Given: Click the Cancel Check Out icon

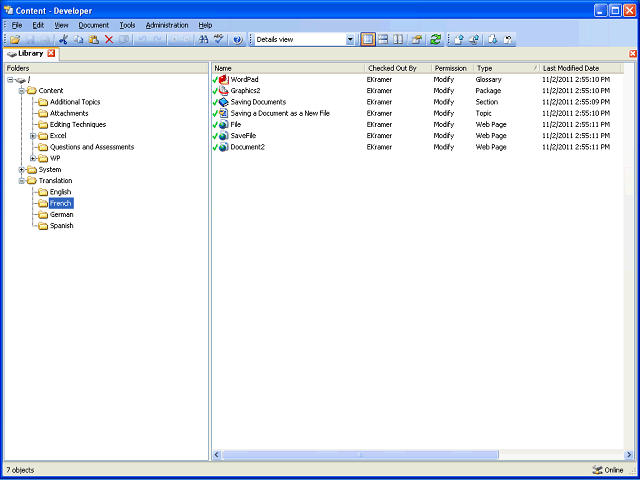Looking at the screenshot, I should coord(508,40).
